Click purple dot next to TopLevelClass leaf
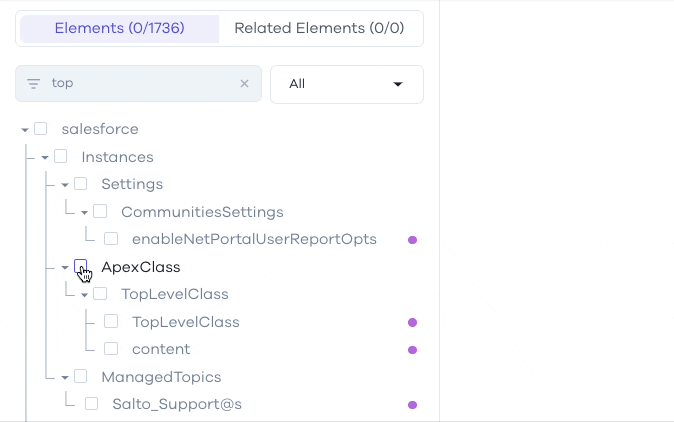 click(x=412, y=322)
